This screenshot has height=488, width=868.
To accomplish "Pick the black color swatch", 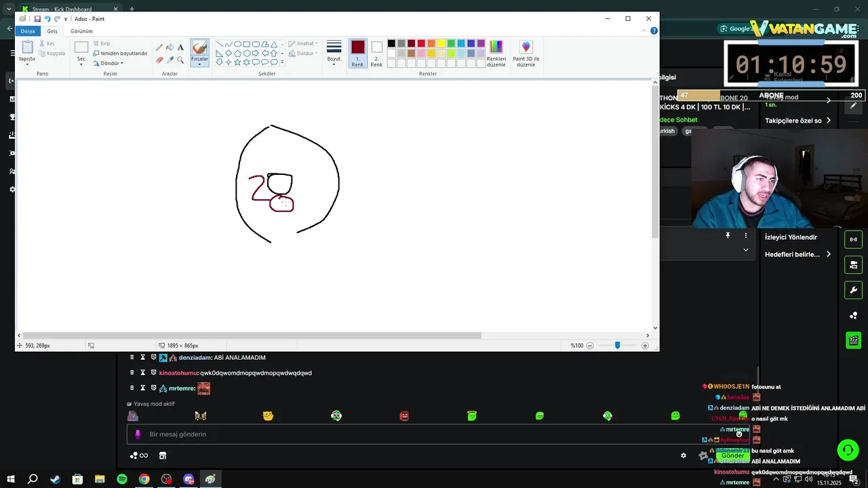I will [x=391, y=43].
